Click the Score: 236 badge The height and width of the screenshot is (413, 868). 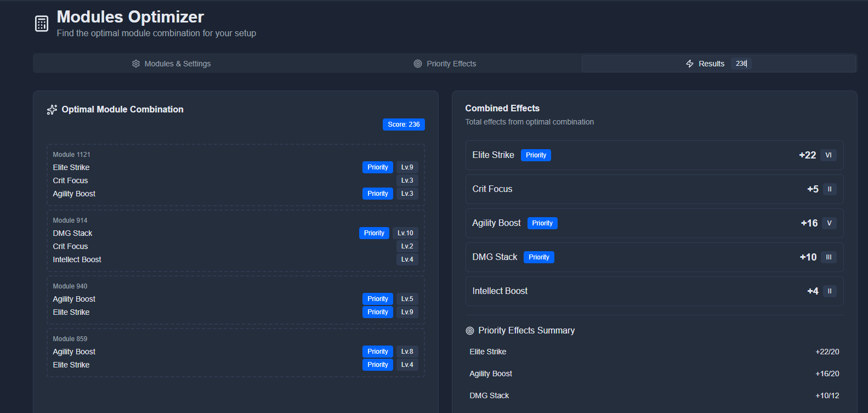pos(404,125)
